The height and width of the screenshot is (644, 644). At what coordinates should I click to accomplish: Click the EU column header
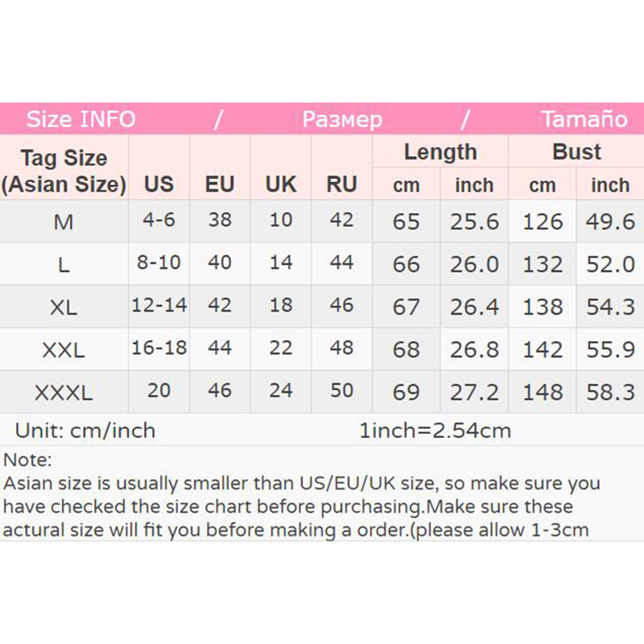[220, 184]
